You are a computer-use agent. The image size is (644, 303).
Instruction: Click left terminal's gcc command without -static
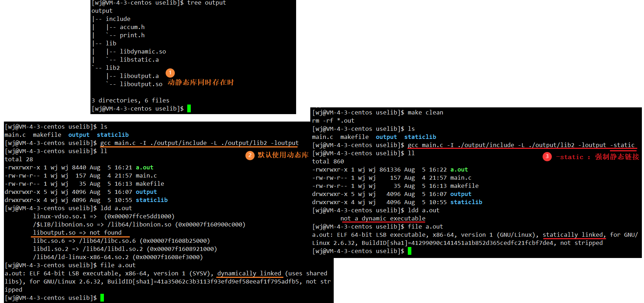coord(199,143)
